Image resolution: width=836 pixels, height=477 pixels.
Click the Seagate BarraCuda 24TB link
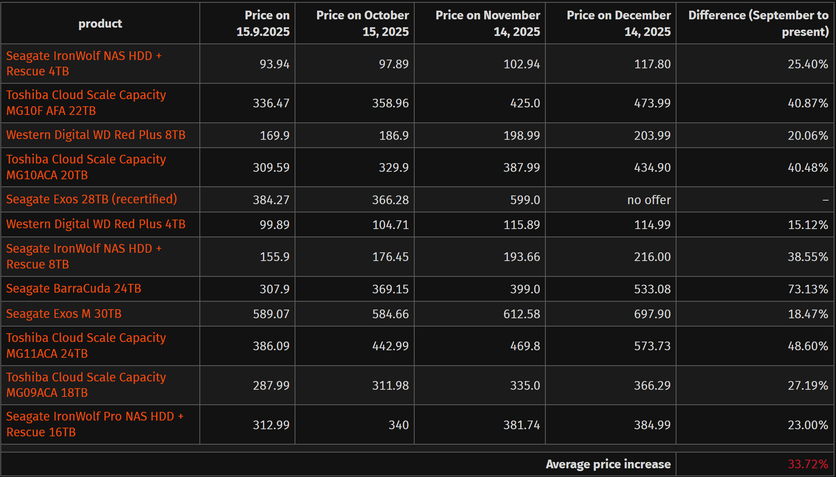coord(74,289)
